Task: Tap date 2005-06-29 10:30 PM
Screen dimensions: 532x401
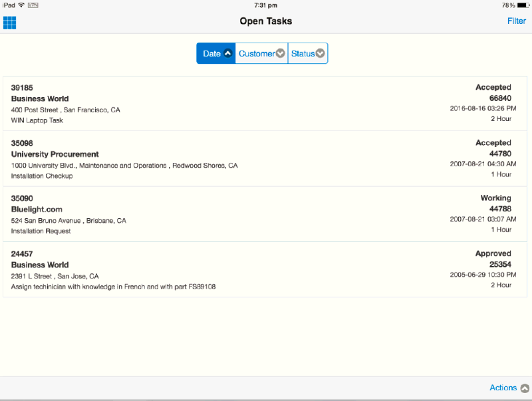Action: click(483, 275)
